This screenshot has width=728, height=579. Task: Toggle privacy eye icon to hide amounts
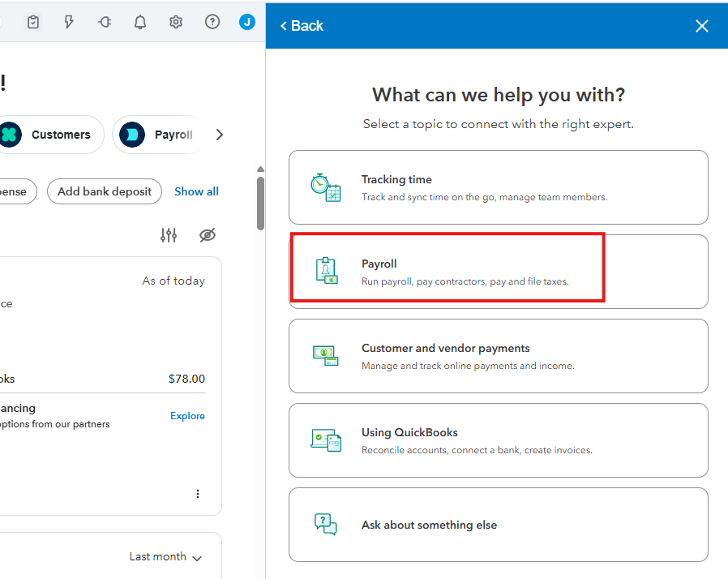[x=208, y=235]
